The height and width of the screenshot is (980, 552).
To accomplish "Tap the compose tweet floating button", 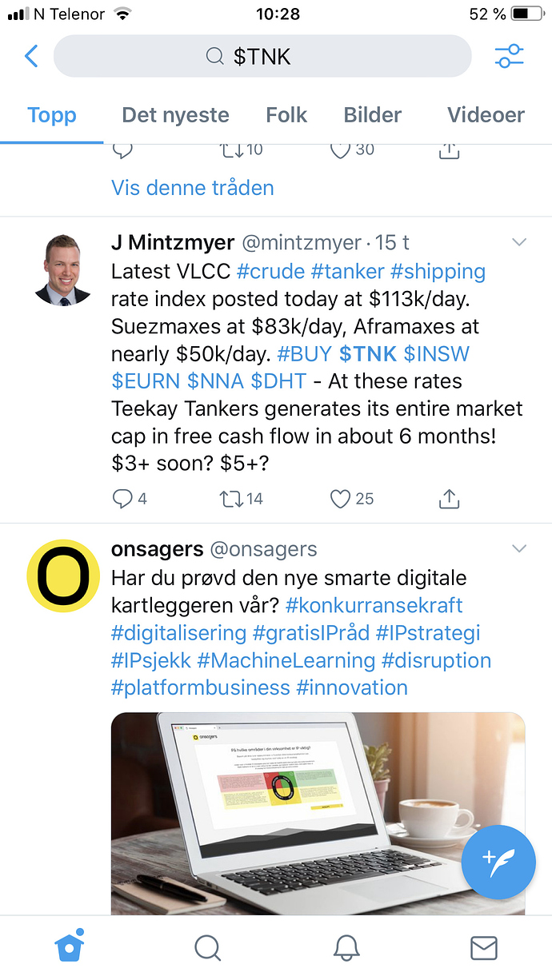I will click(x=498, y=862).
